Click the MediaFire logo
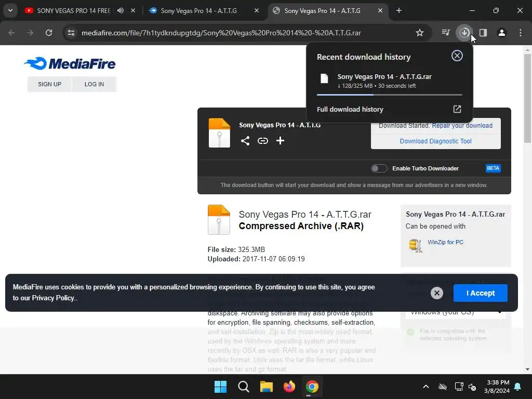The height and width of the screenshot is (399, 532). (x=70, y=63)
